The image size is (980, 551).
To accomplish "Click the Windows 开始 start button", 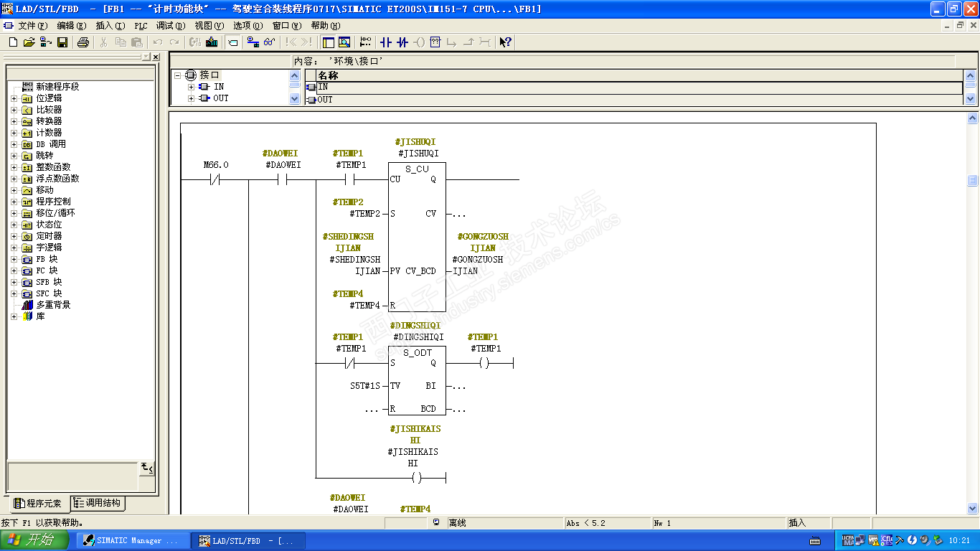I will tap(35, 540).
